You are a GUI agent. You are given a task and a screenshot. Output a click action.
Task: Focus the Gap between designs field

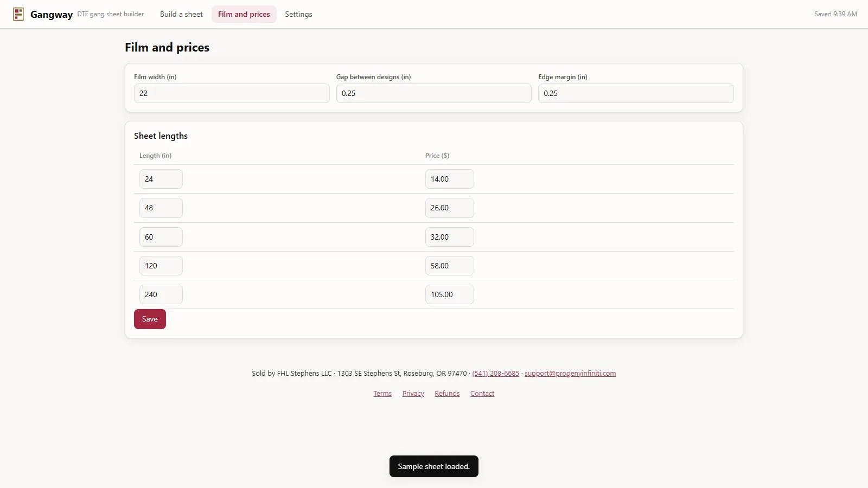(433, 93)
